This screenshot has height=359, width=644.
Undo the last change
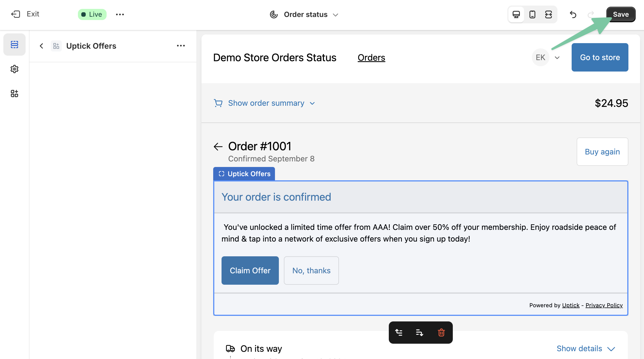(573, 14)
